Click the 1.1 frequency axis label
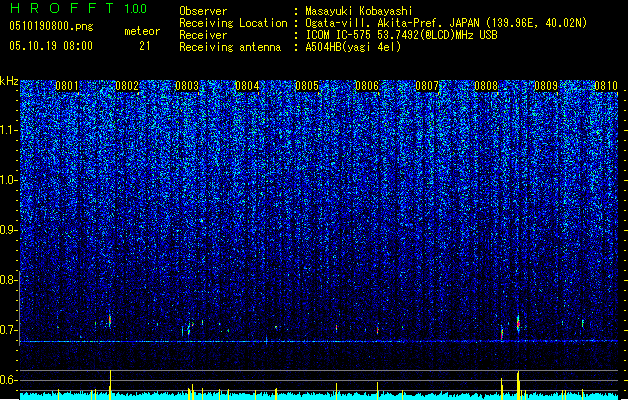 pyautogui.click(x=9, y=130)
